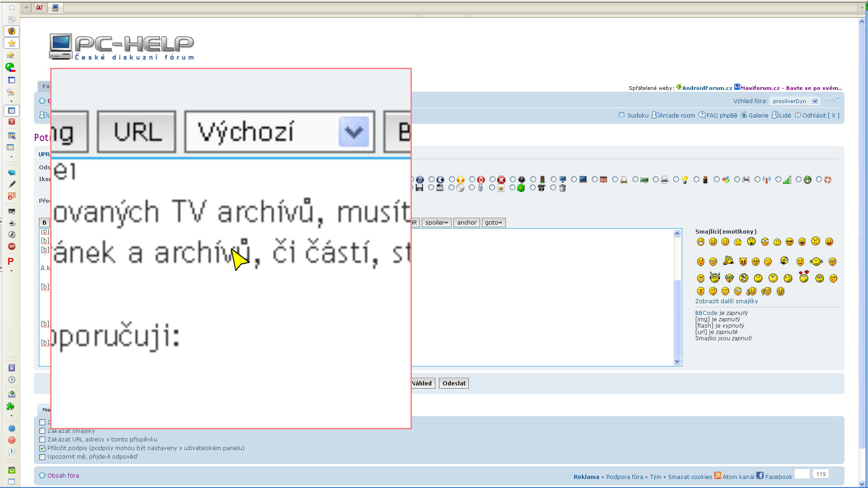Toggle 'Zakázat smajlíky' checkbox

coord(42,431)
